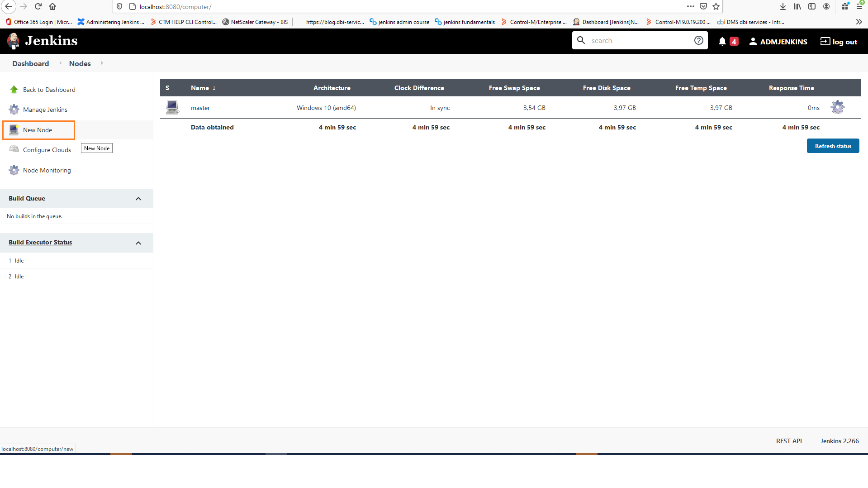The height and width of the screenshot is (488, 868).
Task: Expand the Nodes breadcrumb arrow
Action: pos(102,63)
